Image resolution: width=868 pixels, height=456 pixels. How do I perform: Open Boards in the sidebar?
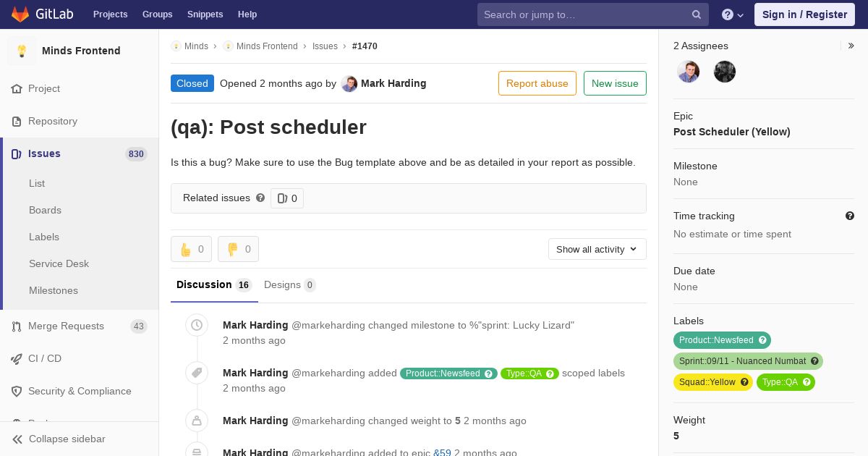(45, 210)
